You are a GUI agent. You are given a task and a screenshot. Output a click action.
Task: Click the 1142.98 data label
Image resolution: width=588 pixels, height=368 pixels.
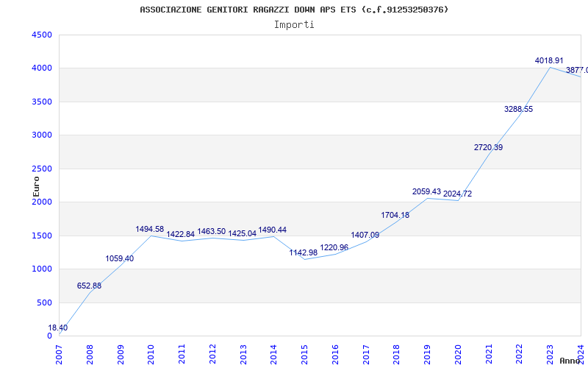click(304, 253)
